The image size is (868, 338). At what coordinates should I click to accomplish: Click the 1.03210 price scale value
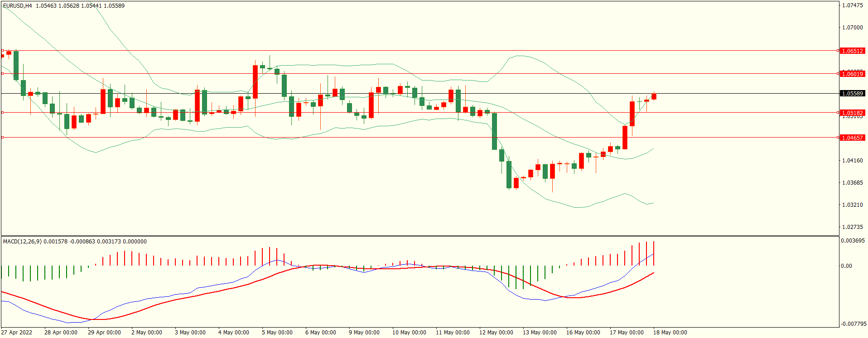tap(852, 205)
